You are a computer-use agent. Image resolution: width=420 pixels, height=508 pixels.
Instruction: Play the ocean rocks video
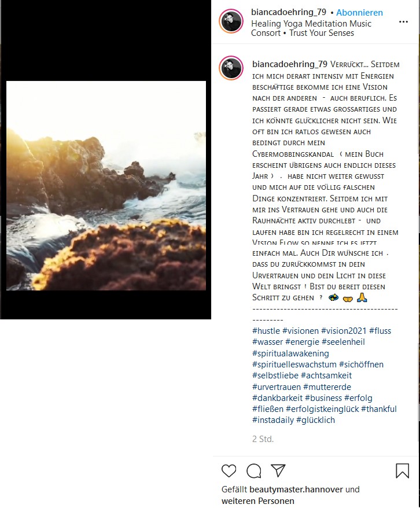coord(106,186)
